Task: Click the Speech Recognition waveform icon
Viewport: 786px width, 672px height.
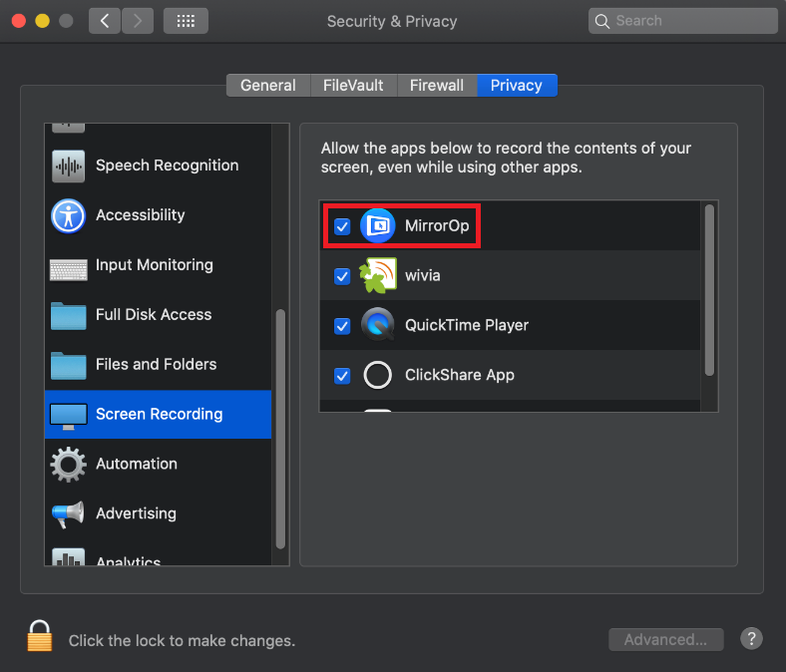Action: [68, 166]
